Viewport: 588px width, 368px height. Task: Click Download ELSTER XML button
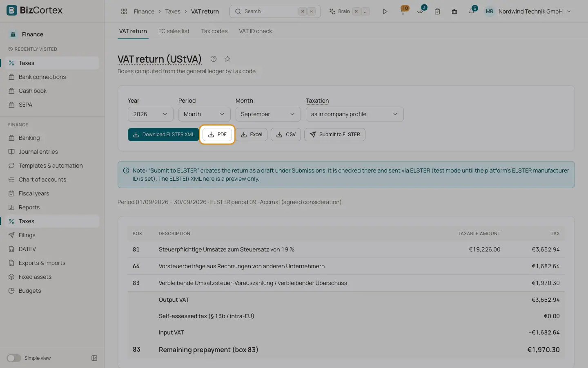click(163, 135)
